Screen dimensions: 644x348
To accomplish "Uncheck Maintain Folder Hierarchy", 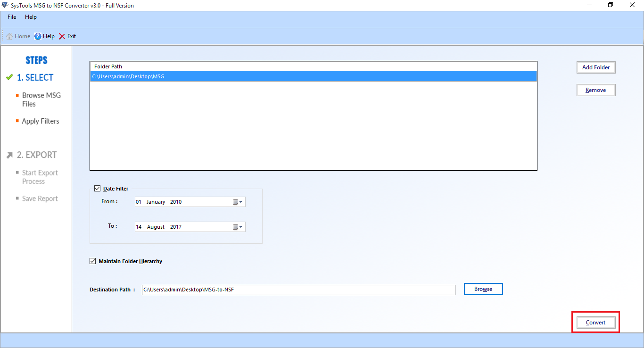I will click(x=92, y=261).
